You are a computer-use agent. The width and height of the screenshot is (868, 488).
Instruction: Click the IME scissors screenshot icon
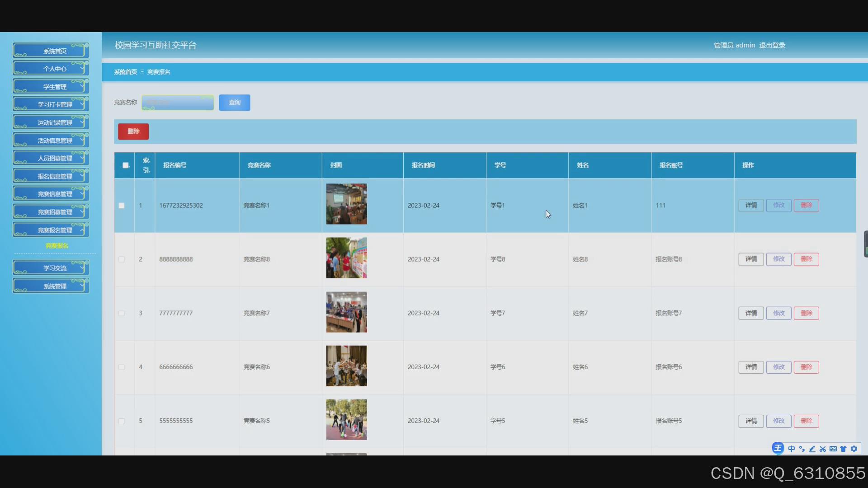click(822, 449)
